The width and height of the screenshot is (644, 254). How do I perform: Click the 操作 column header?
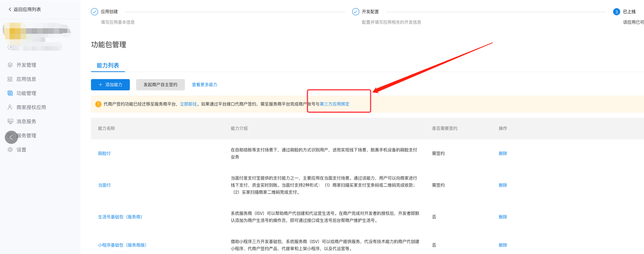[x=503, y=128]
